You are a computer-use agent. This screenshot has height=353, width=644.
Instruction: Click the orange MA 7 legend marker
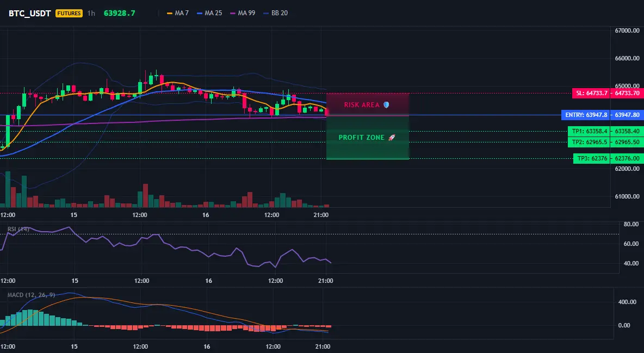coord(170,13)
